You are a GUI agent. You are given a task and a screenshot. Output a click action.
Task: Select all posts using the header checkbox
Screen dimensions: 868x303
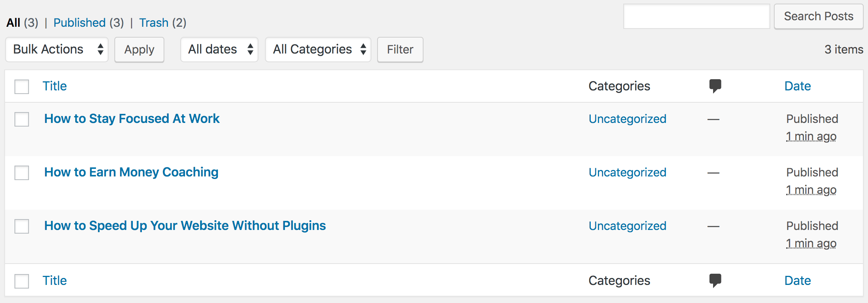pyautogui.click(x=22, y=87)
